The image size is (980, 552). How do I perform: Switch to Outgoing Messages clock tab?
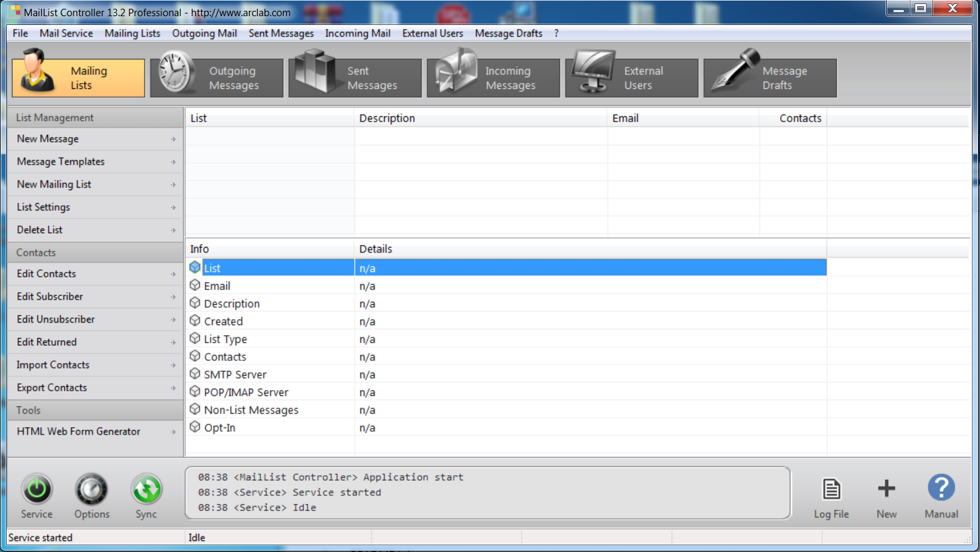click(217, 78)
